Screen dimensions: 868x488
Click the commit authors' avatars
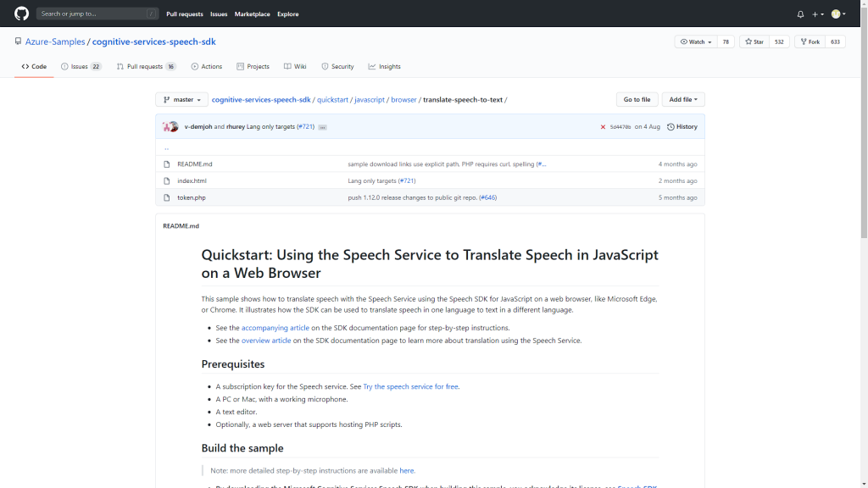click(x=170, y=127)
